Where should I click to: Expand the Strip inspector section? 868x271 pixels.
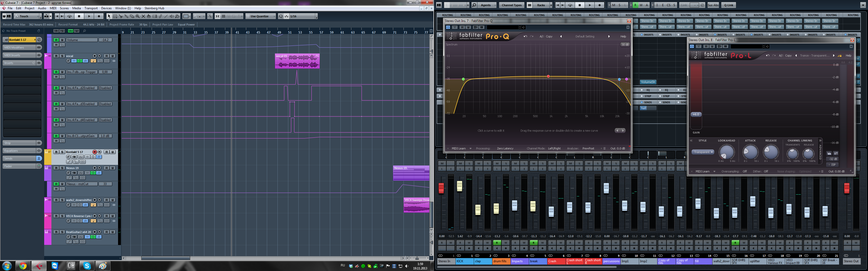click(22, 143)
